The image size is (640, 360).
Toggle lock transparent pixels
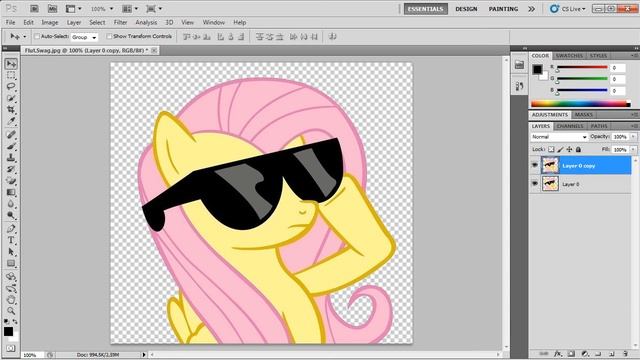point(551,149)
